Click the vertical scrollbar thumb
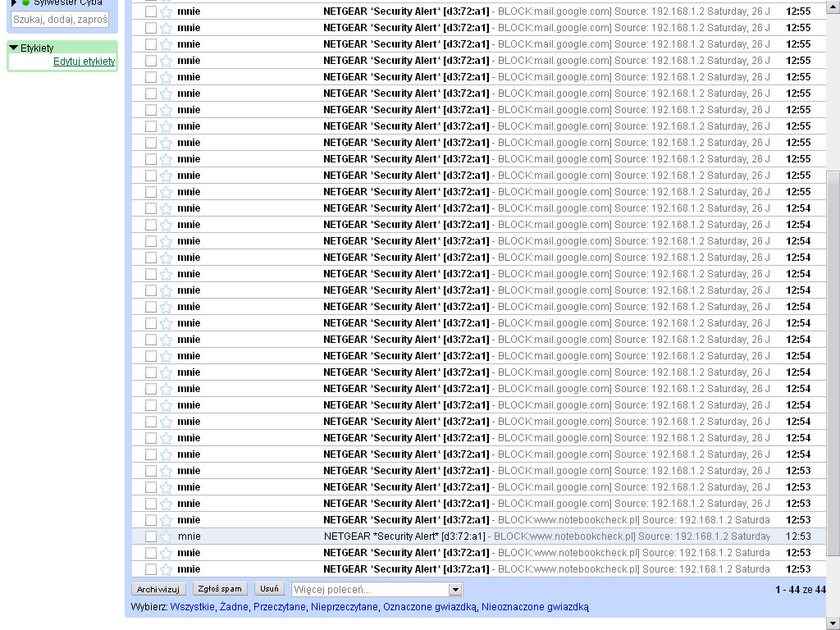This screenshot has width=840, height=630. tap(833, 363)
